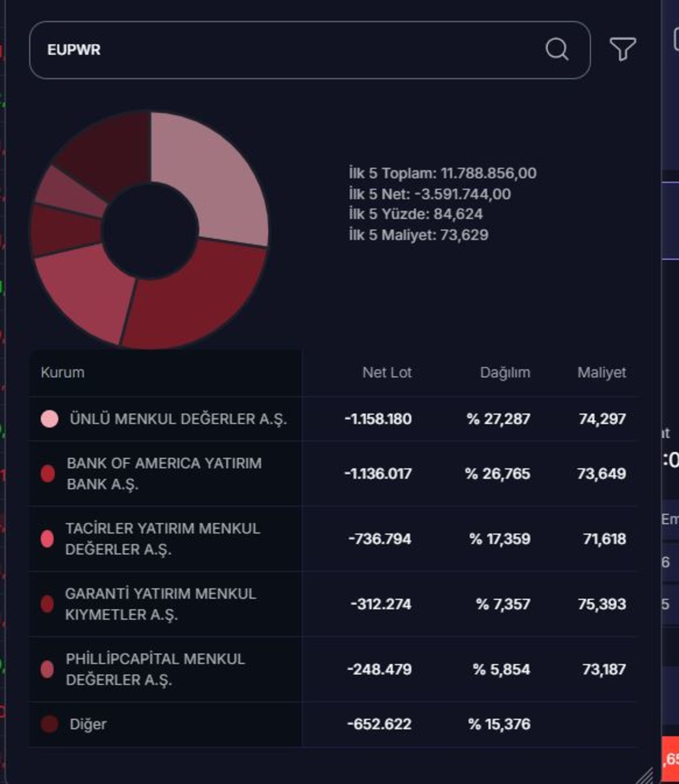Sort by Maliyet column header

(601, 372)
